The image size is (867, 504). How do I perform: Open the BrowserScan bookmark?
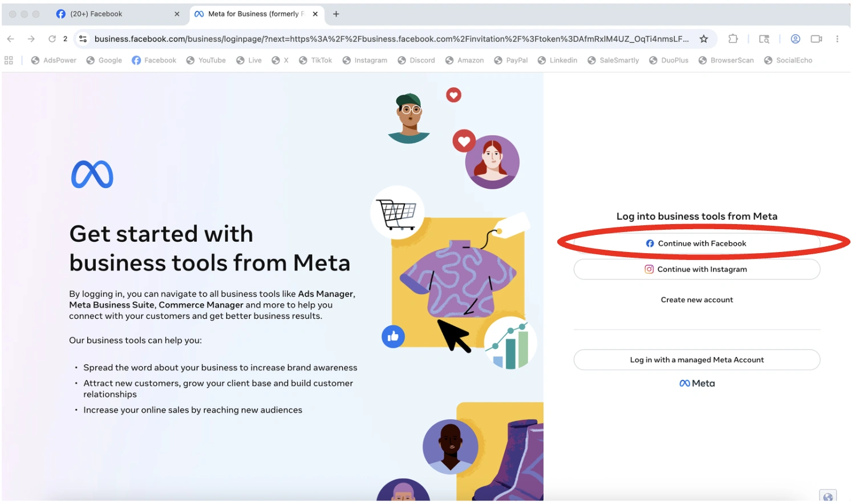(726, 60)
